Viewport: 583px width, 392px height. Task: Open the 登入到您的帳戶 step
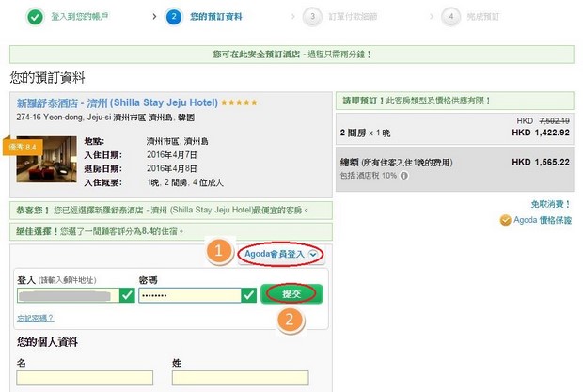coord(80,17)
